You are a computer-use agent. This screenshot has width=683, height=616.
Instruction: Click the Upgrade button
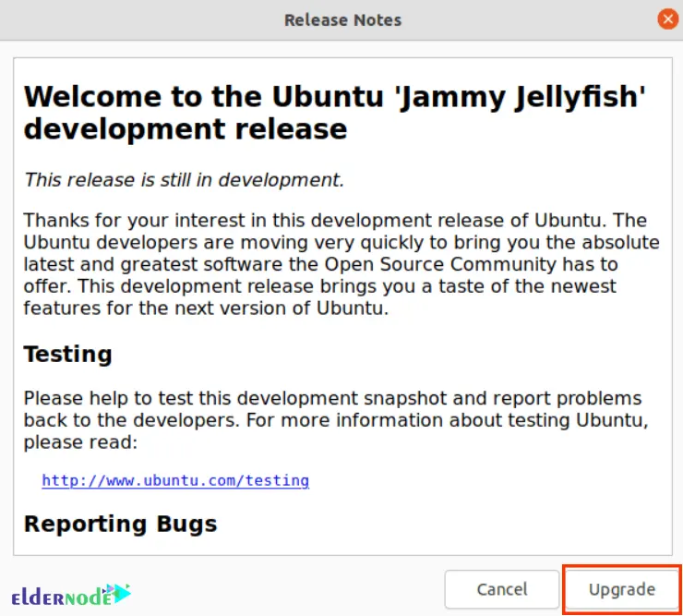(621, 589)
